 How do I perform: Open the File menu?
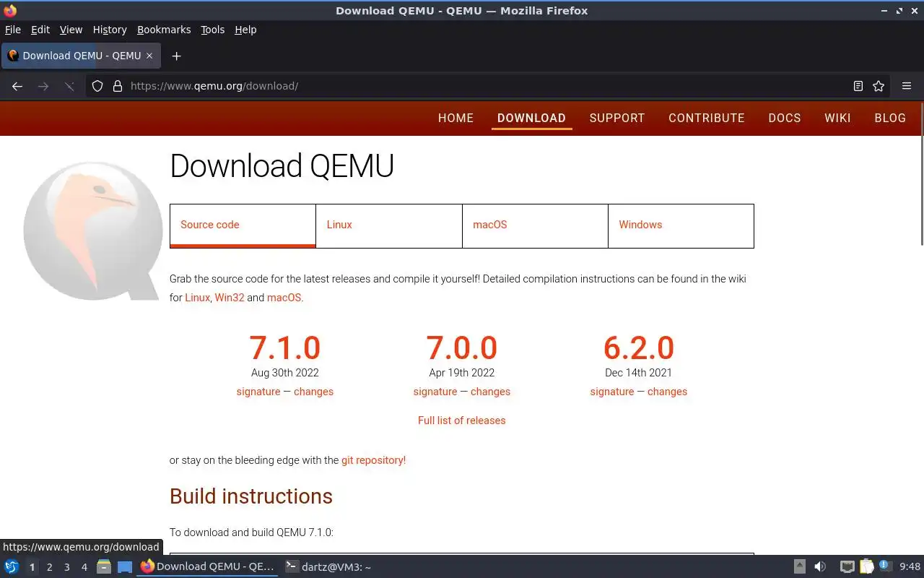click(13, 30)
